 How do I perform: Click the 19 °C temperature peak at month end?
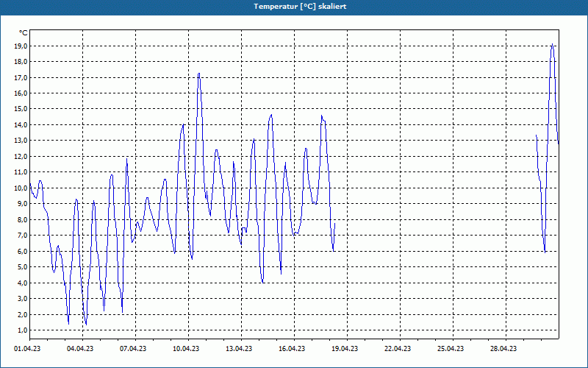[x=553, y=44]
